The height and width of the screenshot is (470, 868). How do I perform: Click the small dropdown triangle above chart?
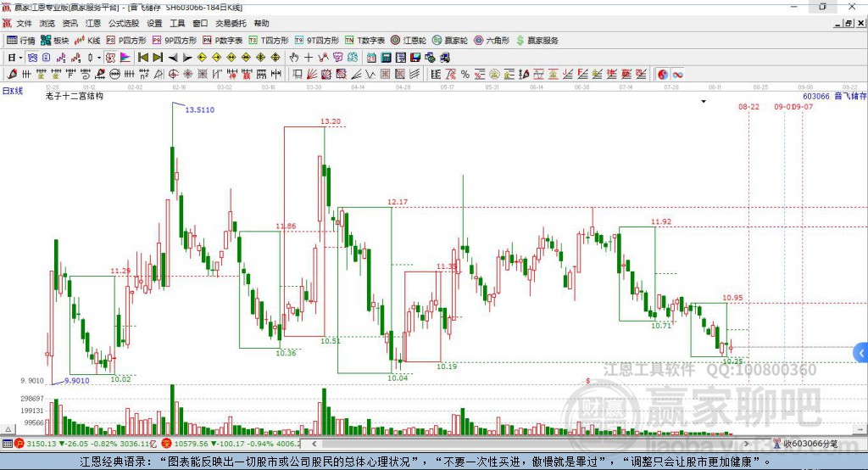[x=704, y=102]
